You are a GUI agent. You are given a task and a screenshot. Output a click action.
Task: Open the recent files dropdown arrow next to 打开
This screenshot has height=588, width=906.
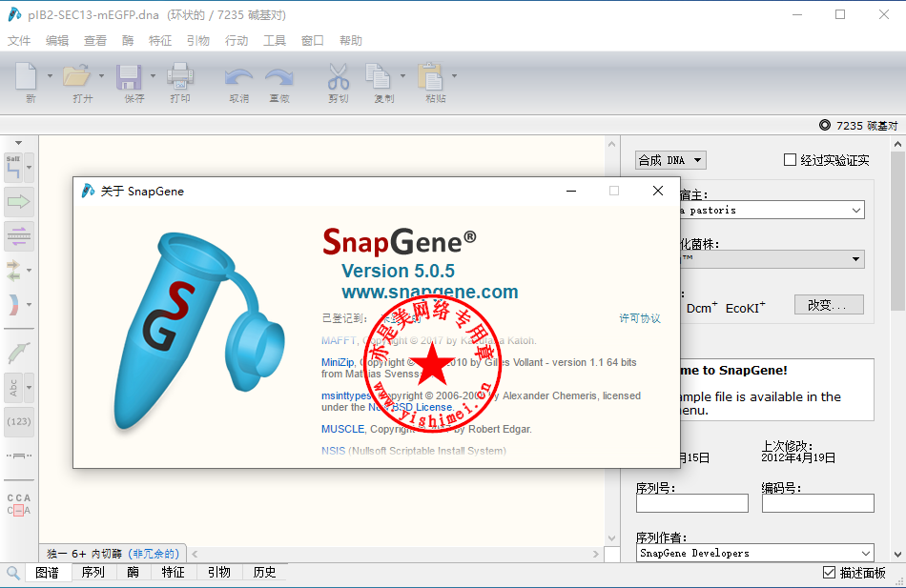(x=102, y=75)
